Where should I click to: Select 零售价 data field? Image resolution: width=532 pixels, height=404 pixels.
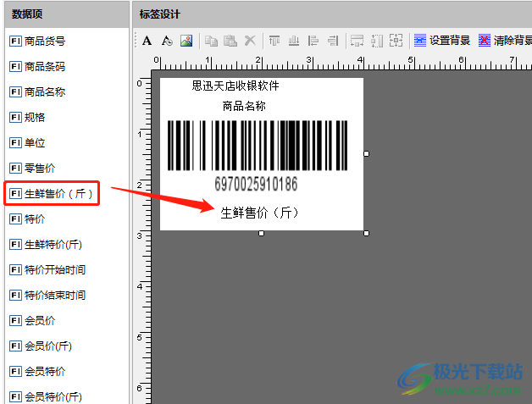click(x=32, y=169)
